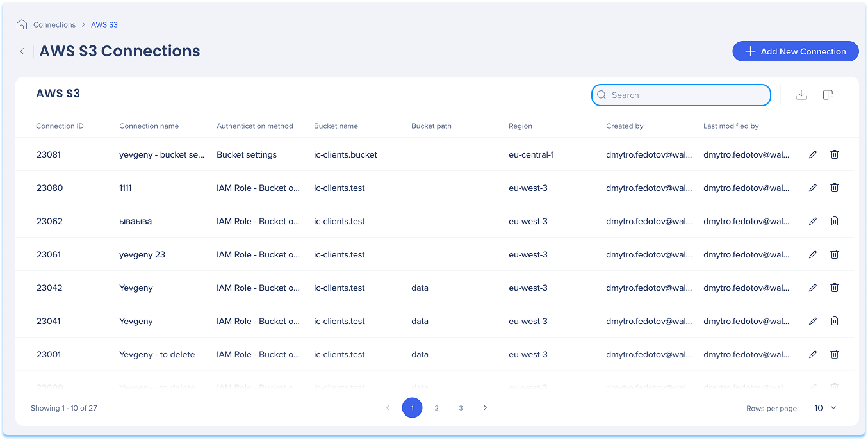
Task: Click Bucket path column header
Action: click(x=431, y=126)
